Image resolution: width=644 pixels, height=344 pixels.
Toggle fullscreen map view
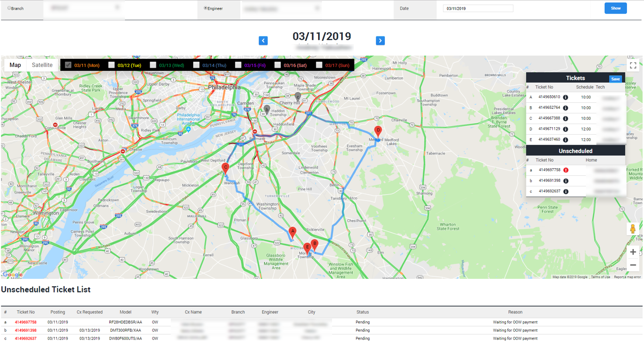[633, 66]
